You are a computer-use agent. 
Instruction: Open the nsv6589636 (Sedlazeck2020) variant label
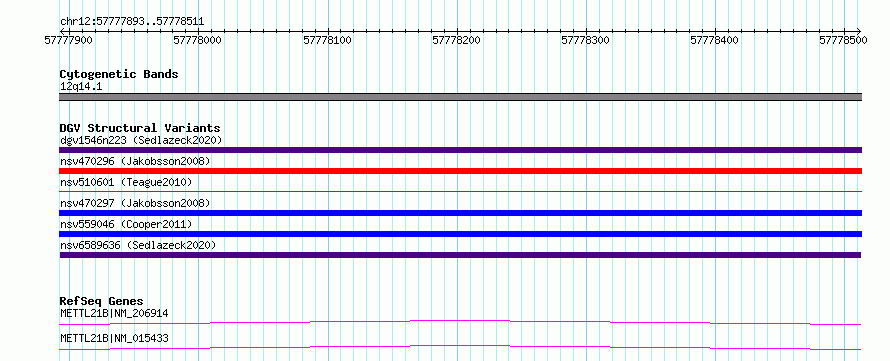tap(138, 245)
